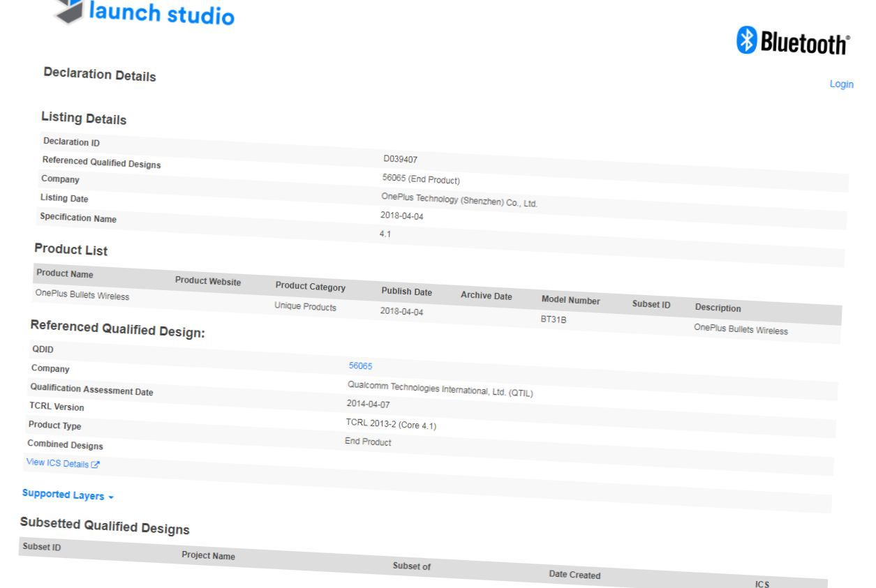Click the launch studio logo icon

70,10
